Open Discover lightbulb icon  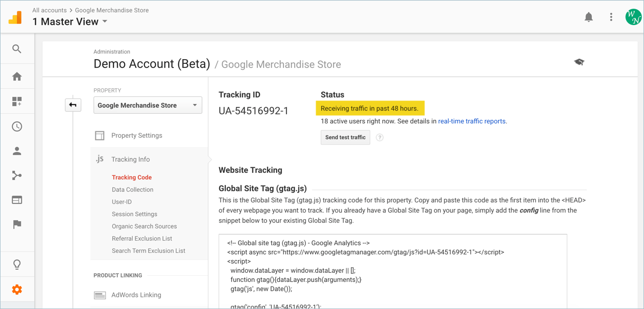pos(17,264)
